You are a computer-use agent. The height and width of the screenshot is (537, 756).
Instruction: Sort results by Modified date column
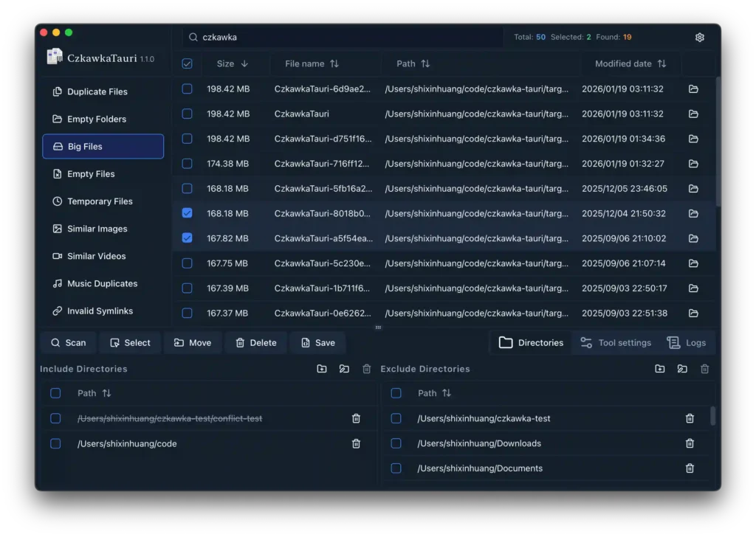(630, 63)
